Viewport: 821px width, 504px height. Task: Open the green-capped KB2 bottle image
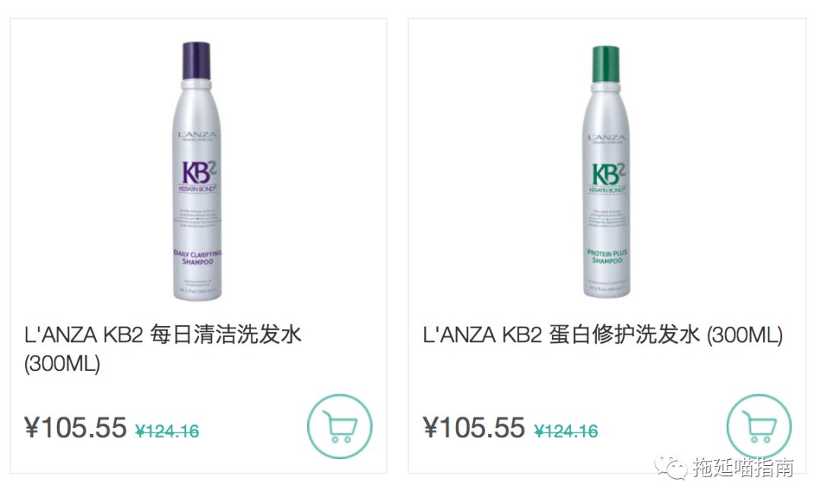(x=607, y=173)
